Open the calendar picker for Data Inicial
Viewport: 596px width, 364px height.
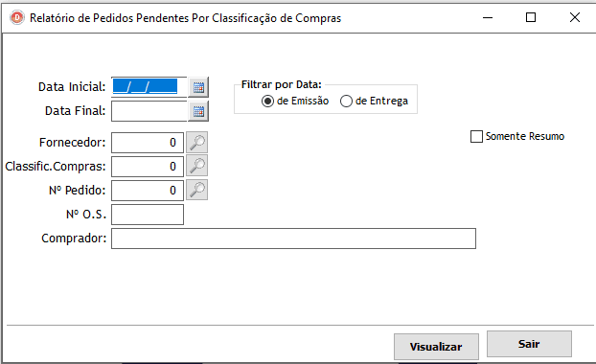tap(198, 87)
